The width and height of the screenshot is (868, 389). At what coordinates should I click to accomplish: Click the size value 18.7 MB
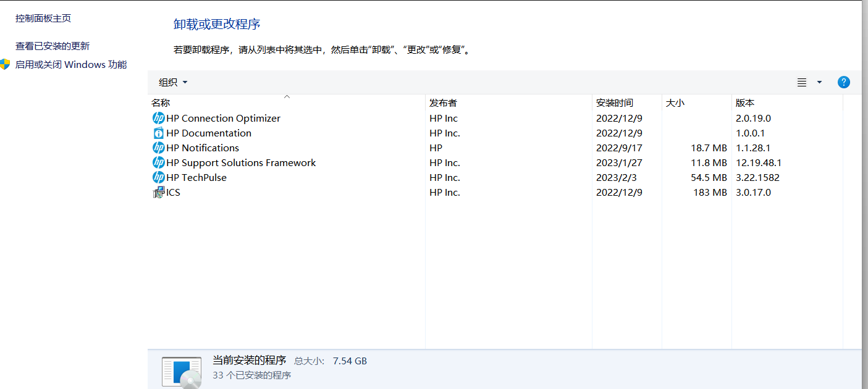[709, 148]
